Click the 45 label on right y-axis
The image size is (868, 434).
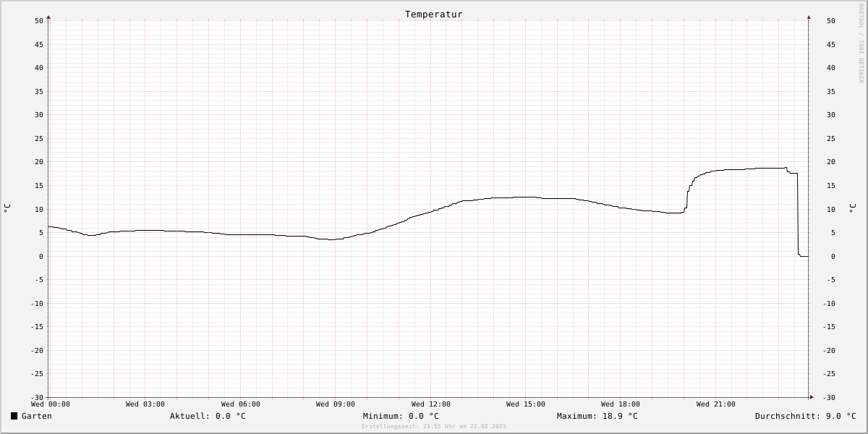[831, 44]
